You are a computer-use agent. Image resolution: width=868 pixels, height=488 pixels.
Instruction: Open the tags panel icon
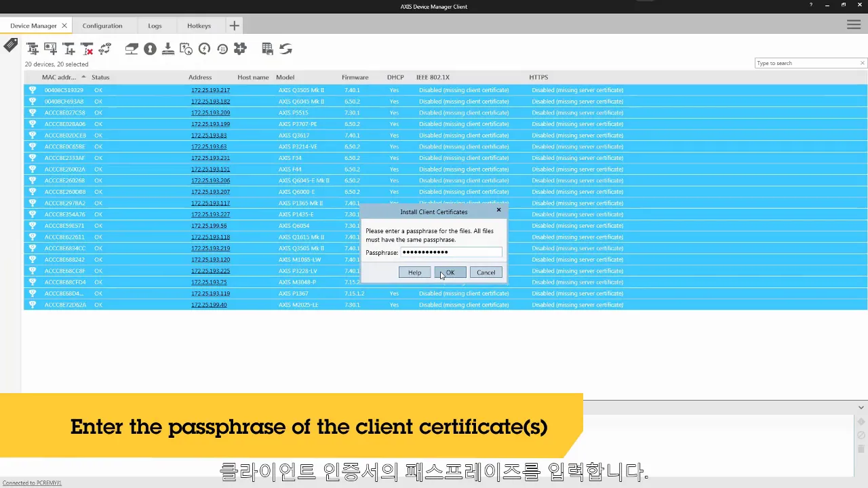click(11, 45)
